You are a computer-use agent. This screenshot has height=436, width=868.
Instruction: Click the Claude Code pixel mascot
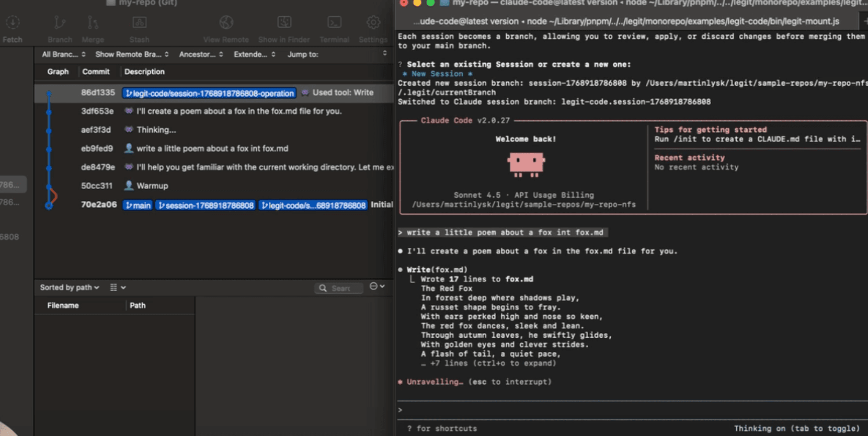pyautogui.click(x=526, y=165)
